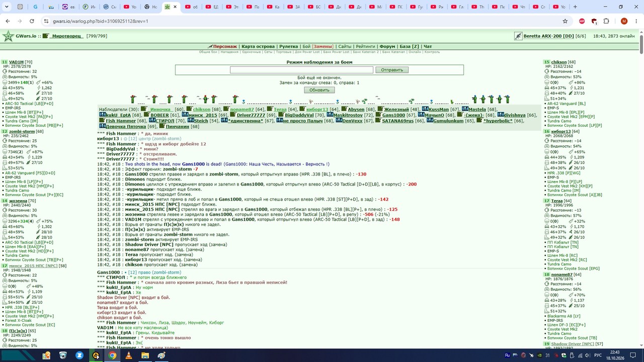Click the Chrome icon in the taskbar

coord(112,355)
